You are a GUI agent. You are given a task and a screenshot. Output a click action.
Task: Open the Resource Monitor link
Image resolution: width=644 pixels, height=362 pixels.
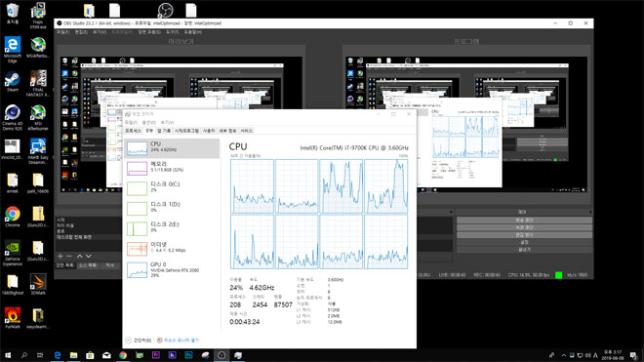tap(181, 341)
